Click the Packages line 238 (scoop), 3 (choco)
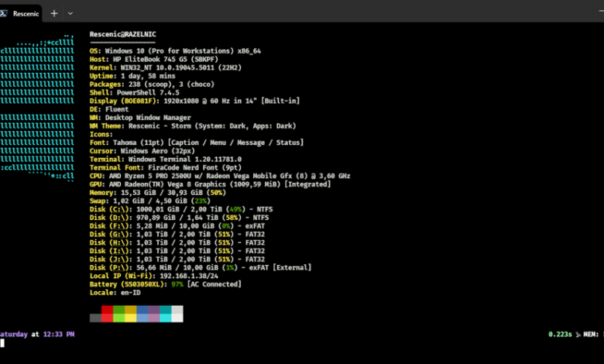Screen dimensions: 604x364 (x=152, y=84)
